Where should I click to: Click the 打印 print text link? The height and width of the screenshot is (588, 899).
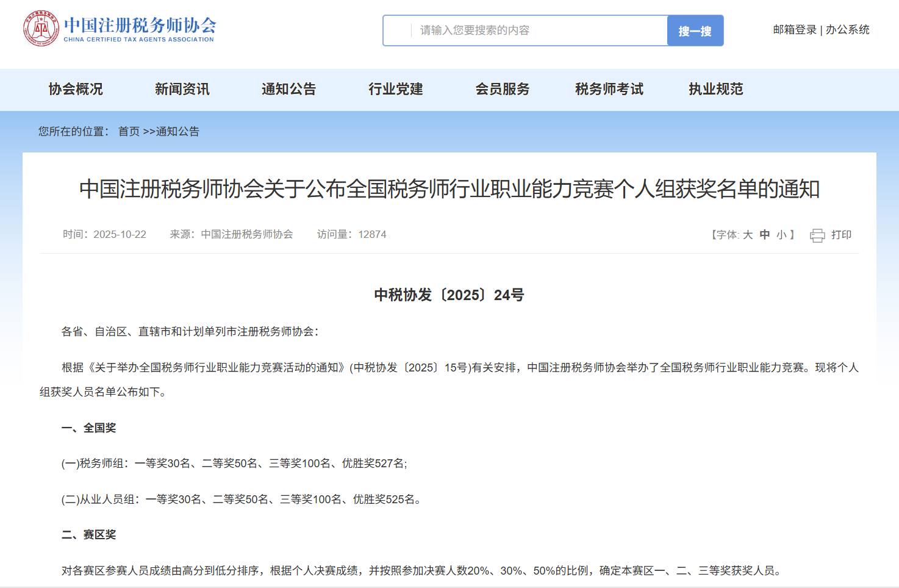(x=841, y=235)
